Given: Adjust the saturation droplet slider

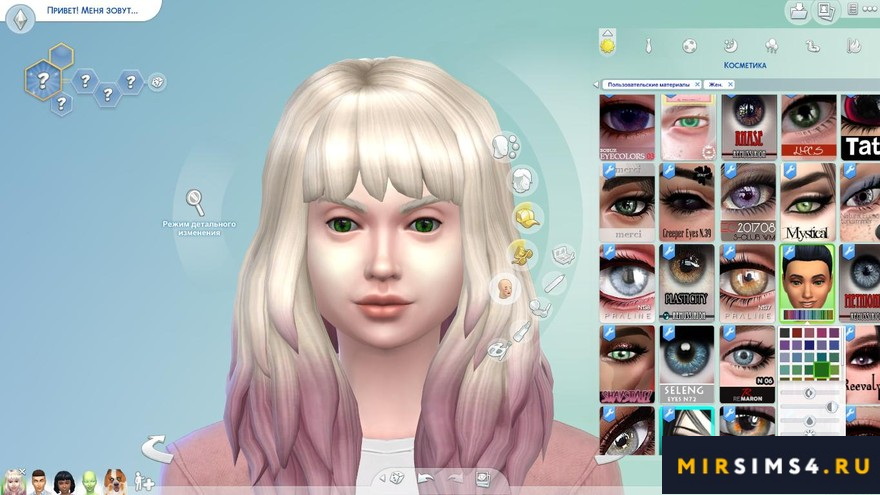Looking at the screenshot, I should pos(809,420).
